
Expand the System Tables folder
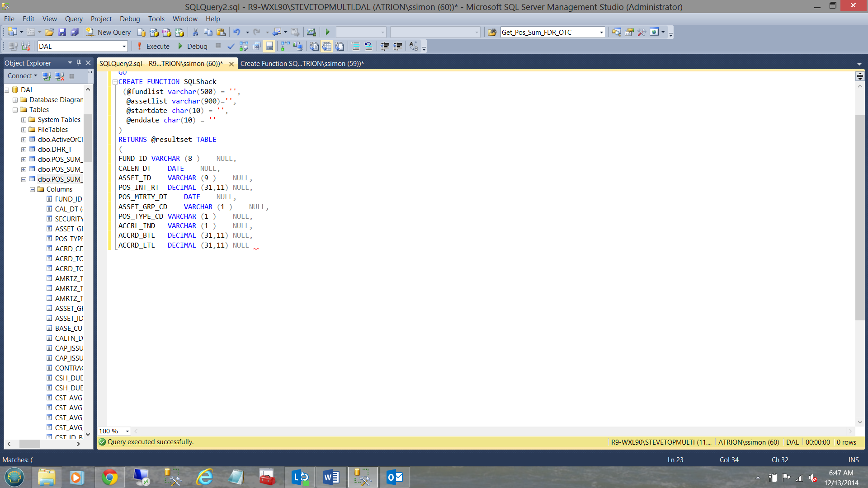(24, 120)
